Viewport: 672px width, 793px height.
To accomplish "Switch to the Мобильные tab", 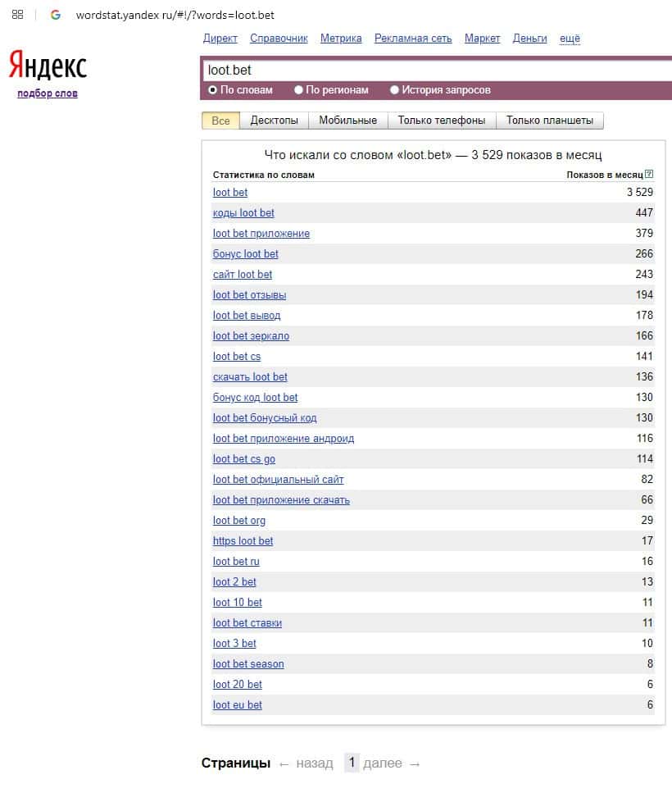I will click(347, 121).
